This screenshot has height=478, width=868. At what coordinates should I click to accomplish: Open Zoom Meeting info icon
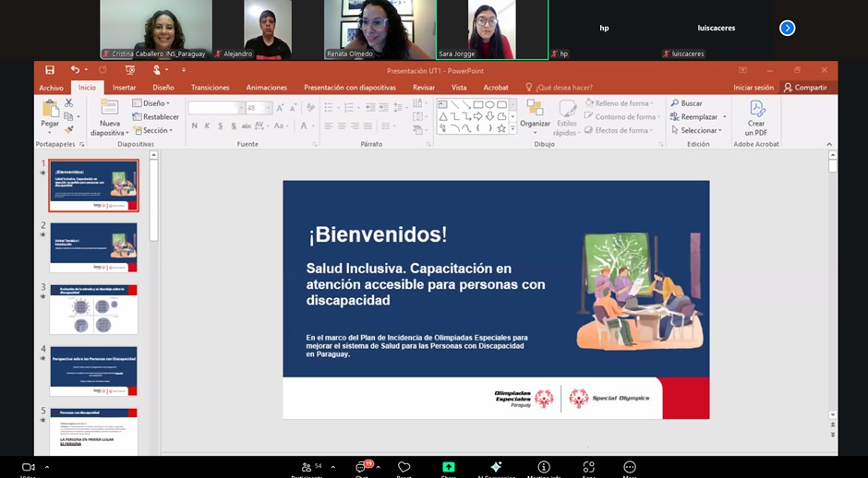[x=544, y=467]
